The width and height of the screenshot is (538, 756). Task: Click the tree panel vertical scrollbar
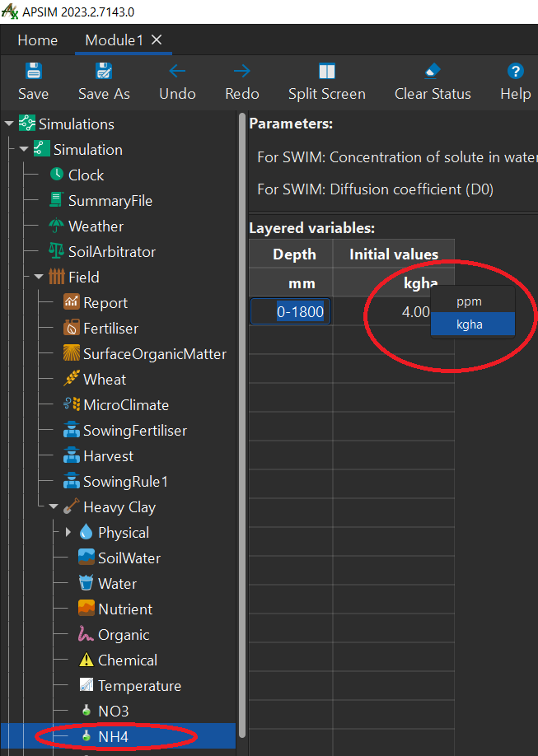click(242, 424)
